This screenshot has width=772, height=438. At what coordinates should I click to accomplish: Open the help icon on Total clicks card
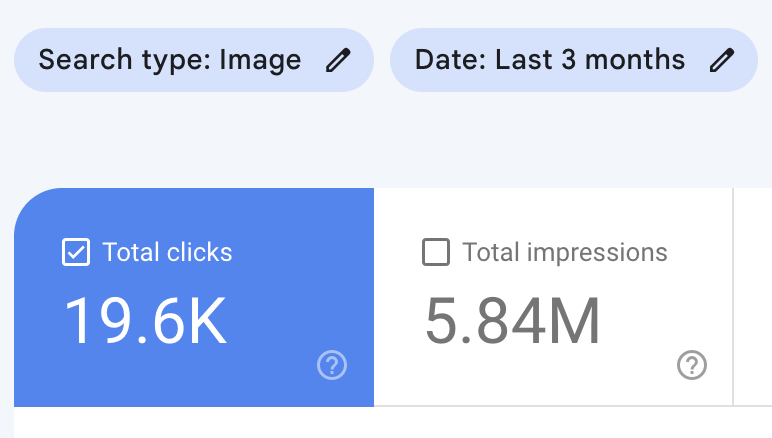[x=332, y=366]
